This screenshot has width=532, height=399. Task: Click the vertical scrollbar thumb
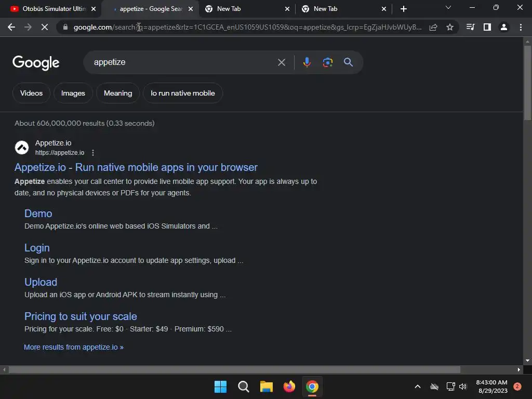tap(527, 83)
